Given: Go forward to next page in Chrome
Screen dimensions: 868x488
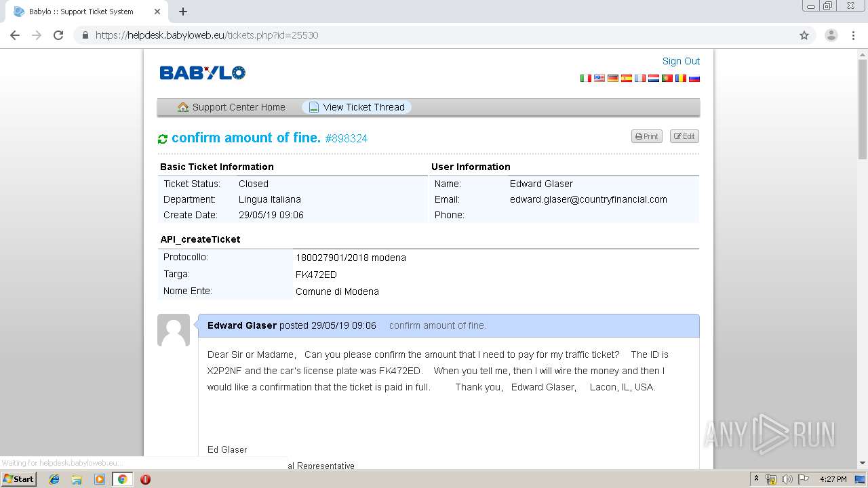Looking at the screenshot, I should pyautogui.click(x=37, y=35).
